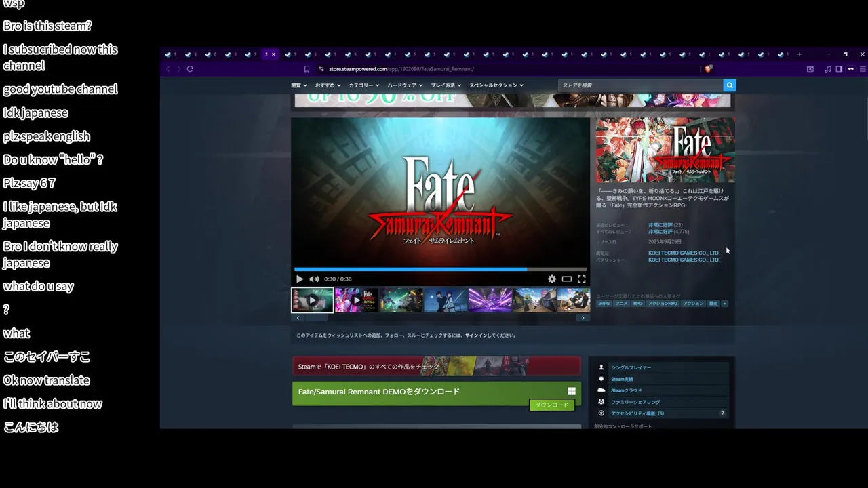Move thumbnail strip right with arrow

tap(583, 318)
